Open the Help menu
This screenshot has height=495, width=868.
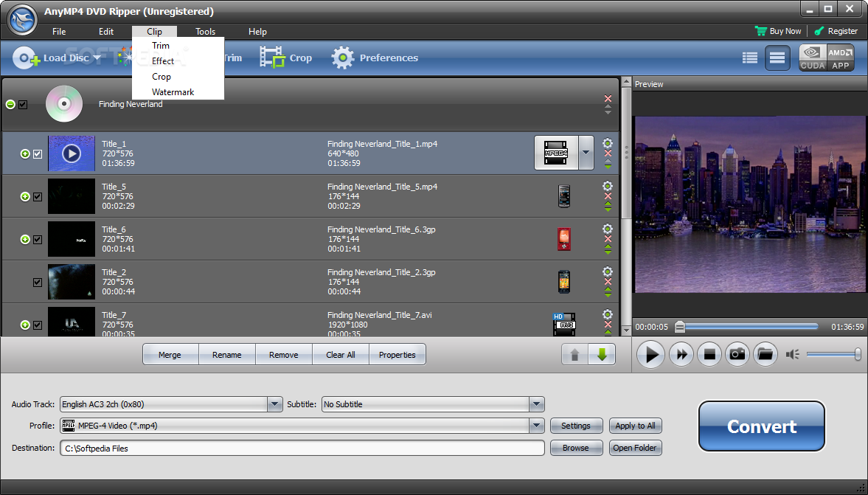[257, 32]
